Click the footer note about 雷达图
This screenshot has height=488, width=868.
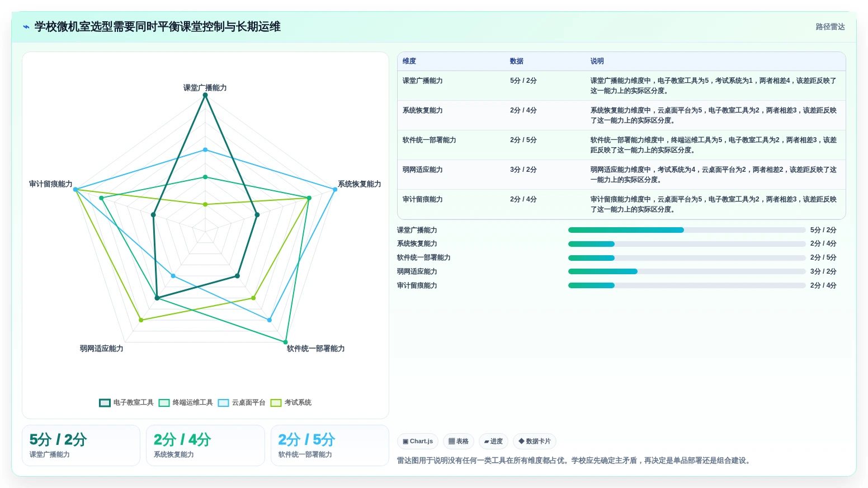coord(574,461)
